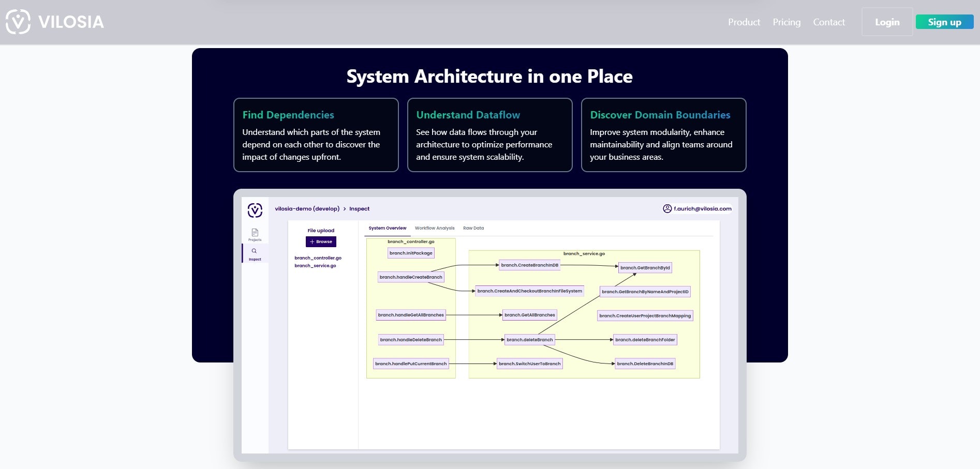Click f.aurich@vilosia.com account label
The height and width of the screenshot is (469, 980).
[x=703, y=209]
